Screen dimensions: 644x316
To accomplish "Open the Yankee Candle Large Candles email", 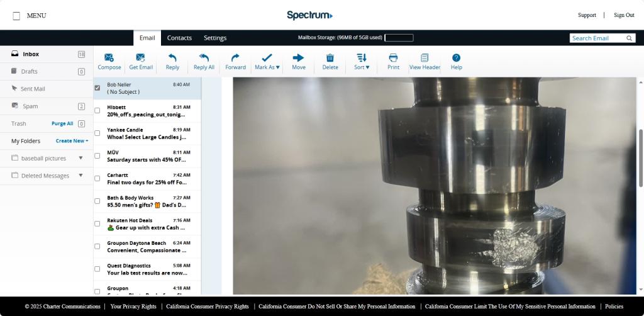I will pos(148,133).
